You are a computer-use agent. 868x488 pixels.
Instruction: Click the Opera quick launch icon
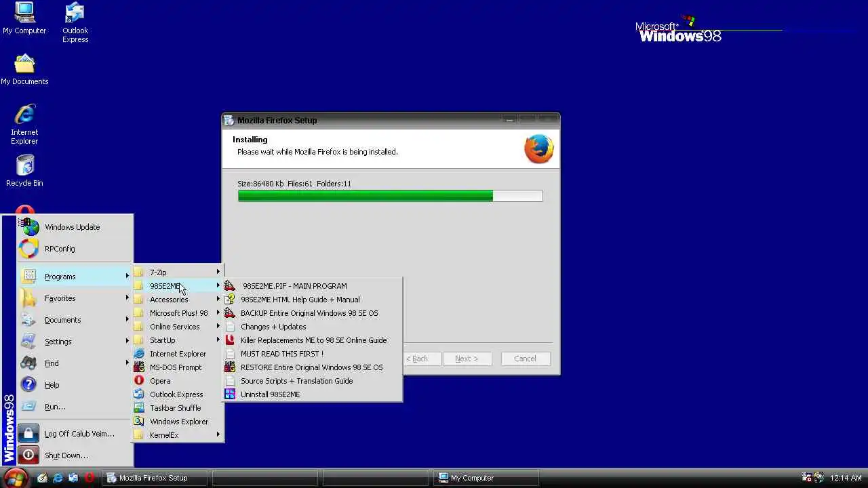click(x=89, y=478)
